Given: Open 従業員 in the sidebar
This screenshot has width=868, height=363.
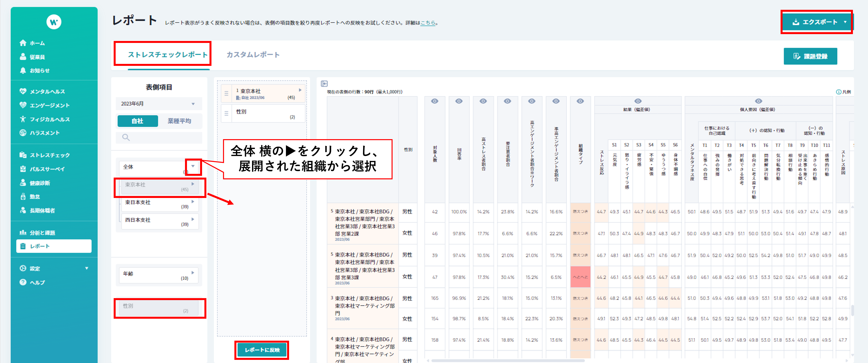Looking at the screenshot, I should 33,57.
